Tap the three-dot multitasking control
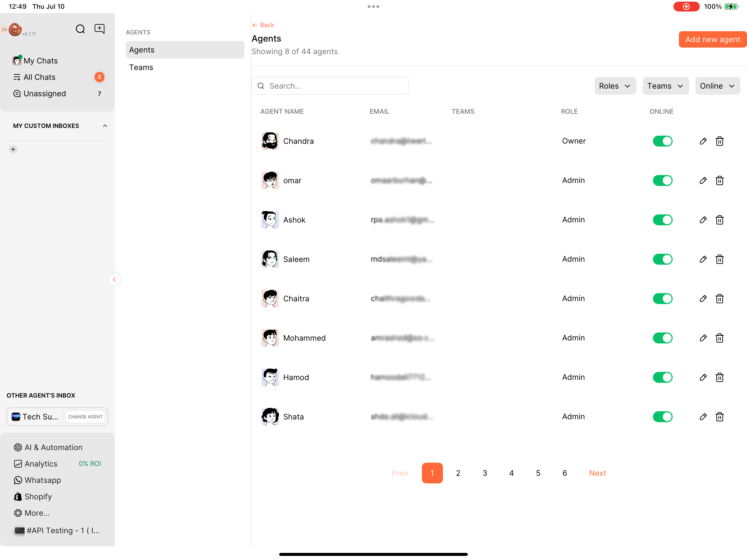The height and width of the screenshot is (560, 747). (x=373, y=6)
